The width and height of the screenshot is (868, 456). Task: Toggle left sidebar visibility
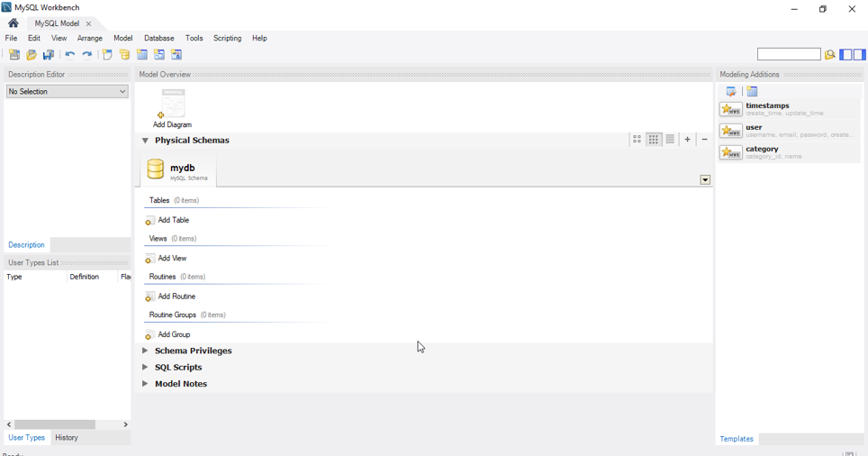[845, 54]
